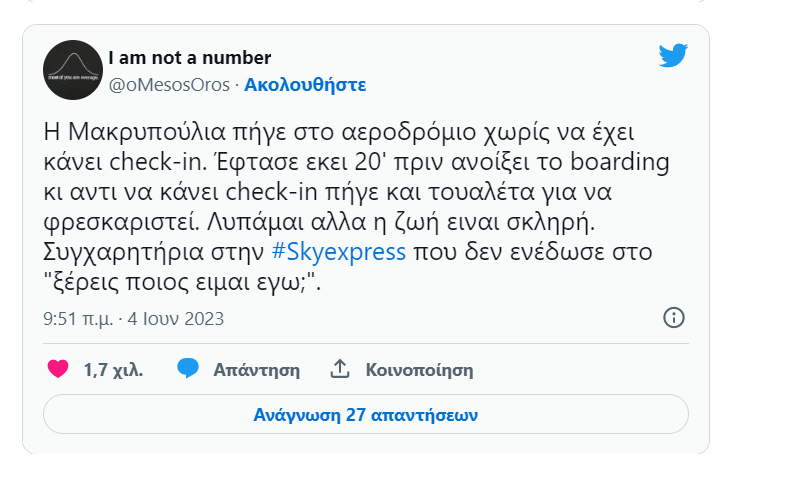Click the share upload arrow icon
The height and width of the screenshot is (477, 796).
click(x=340, y=369)
